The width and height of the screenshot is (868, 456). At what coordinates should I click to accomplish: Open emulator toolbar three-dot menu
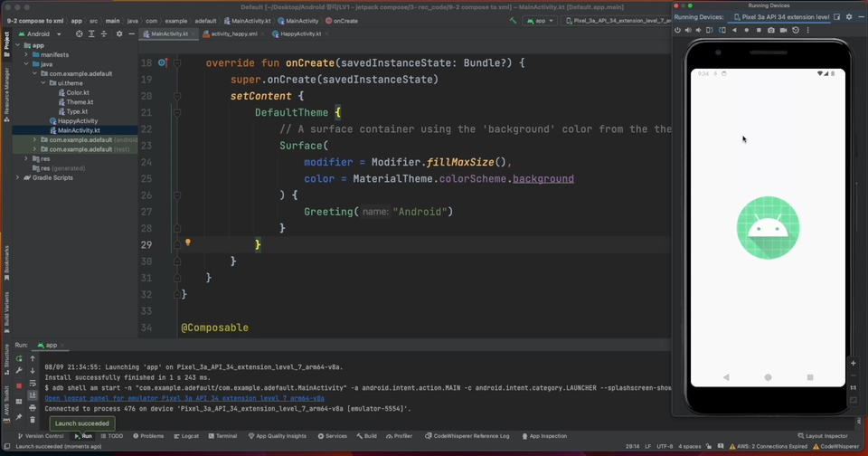tap(807, 31)
